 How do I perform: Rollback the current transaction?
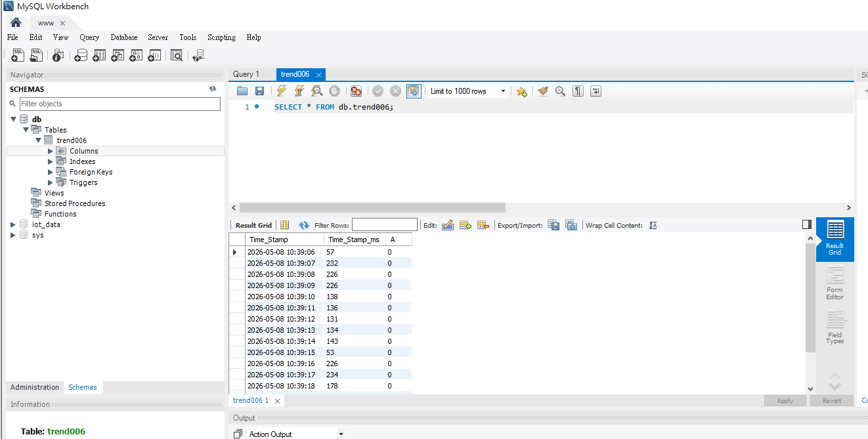click(x=395, y=91)
